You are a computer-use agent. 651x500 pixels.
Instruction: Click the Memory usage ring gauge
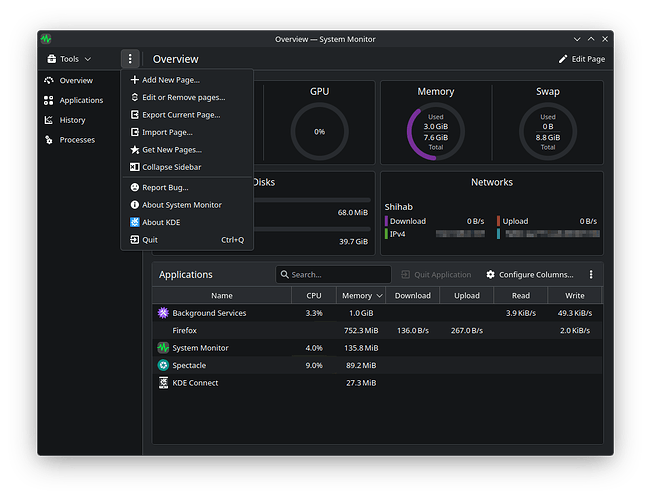[x=436, y=132]
